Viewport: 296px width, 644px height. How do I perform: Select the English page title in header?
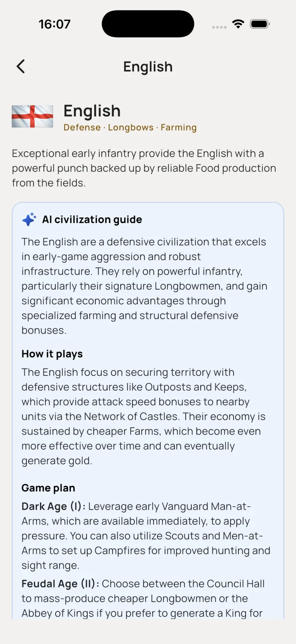tap(148, 67)
